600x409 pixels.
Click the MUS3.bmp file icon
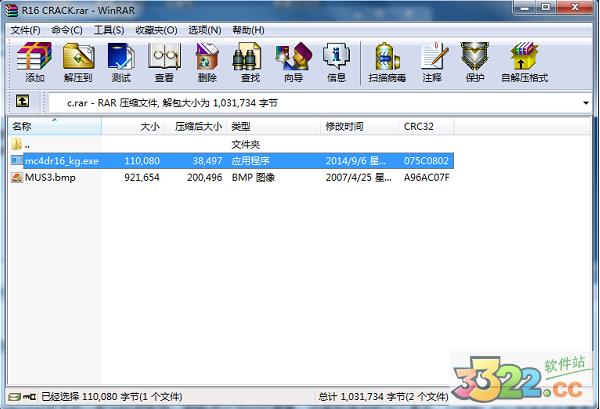click(x=17, y=178)
